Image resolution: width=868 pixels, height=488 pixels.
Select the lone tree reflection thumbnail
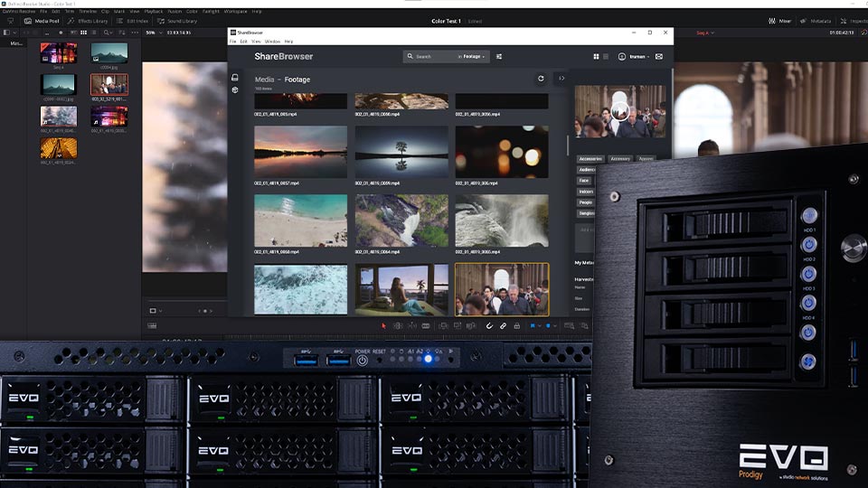point(401,152)
